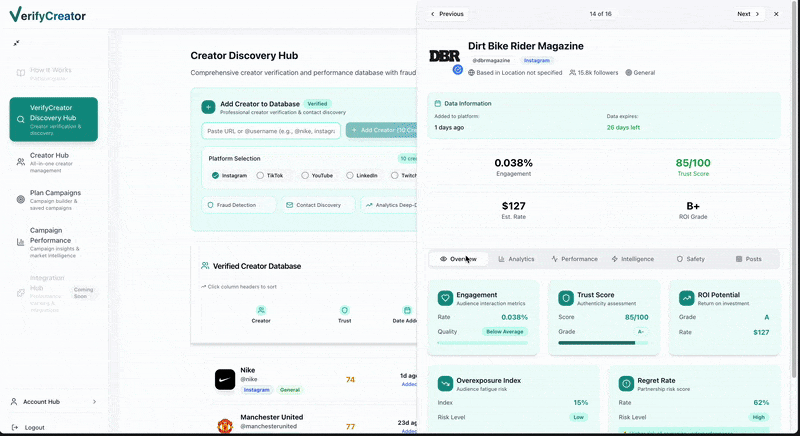Click the Account Hub person icon

tap(14, 402)
